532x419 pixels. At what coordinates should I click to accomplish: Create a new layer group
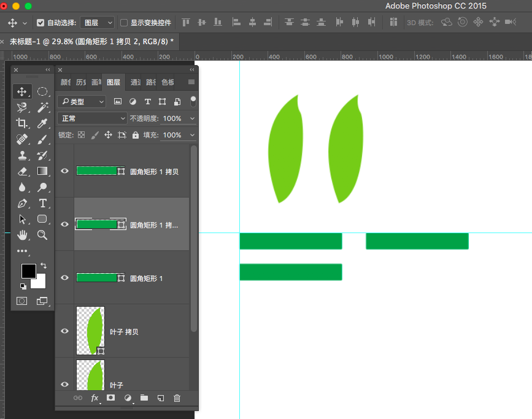click(144, 398)
